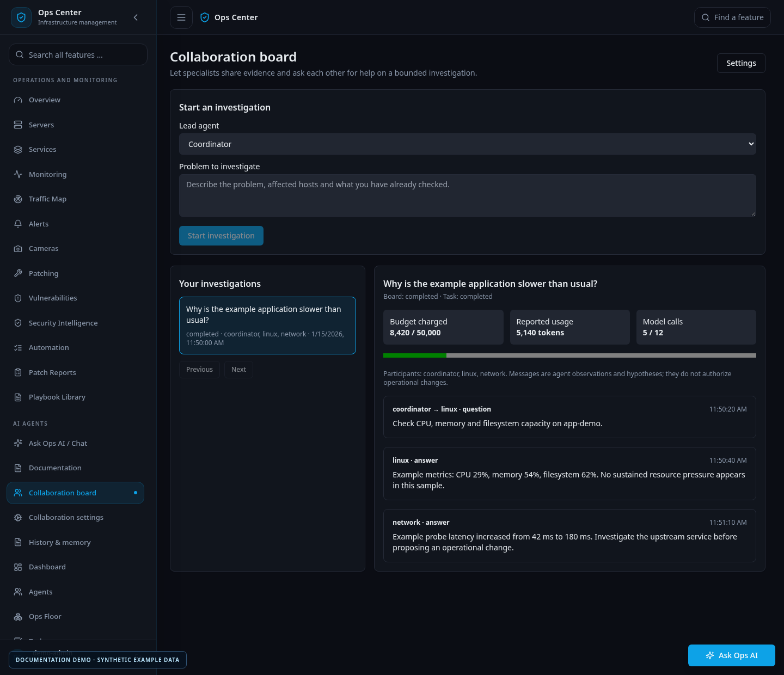
Task: Click the Find a feature search button
Action: point(732,17)
